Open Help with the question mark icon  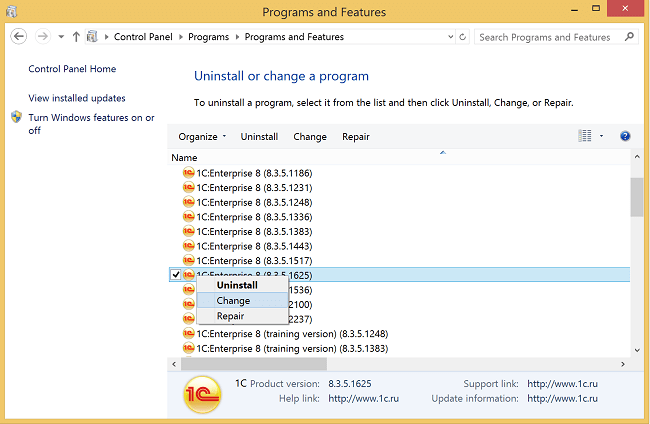coord(625,136)
